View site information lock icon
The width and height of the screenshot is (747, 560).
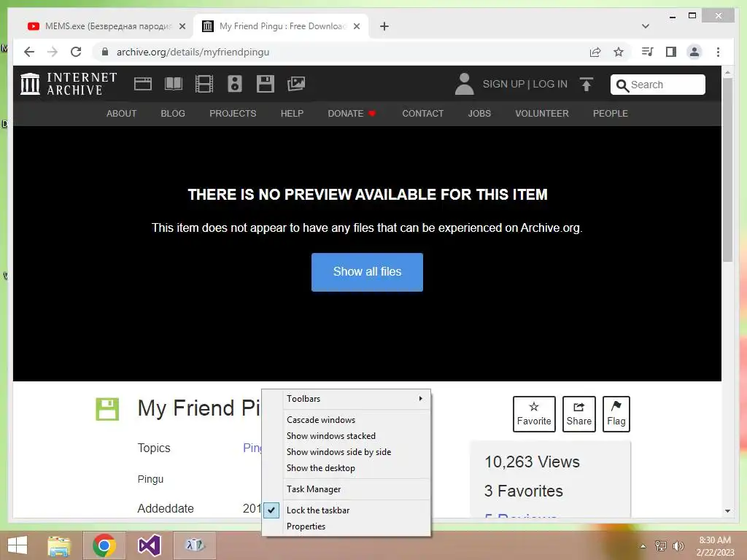click(x=105, y=52)
